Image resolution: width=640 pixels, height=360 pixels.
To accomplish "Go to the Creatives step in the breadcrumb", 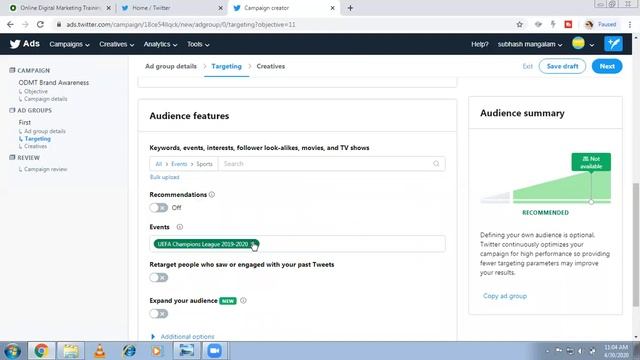I will tap(271, 66).
